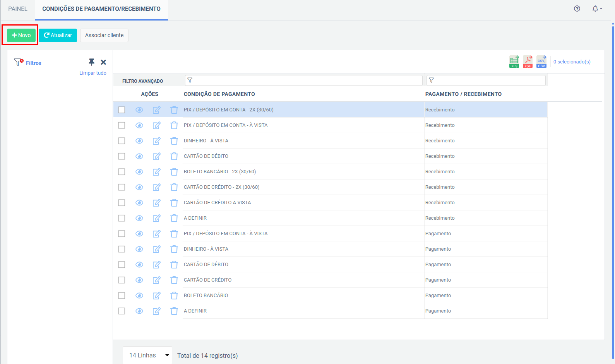This screenshot has width=615, height=364.
Task: Export the list to PDF
Action: coord(528,62)
